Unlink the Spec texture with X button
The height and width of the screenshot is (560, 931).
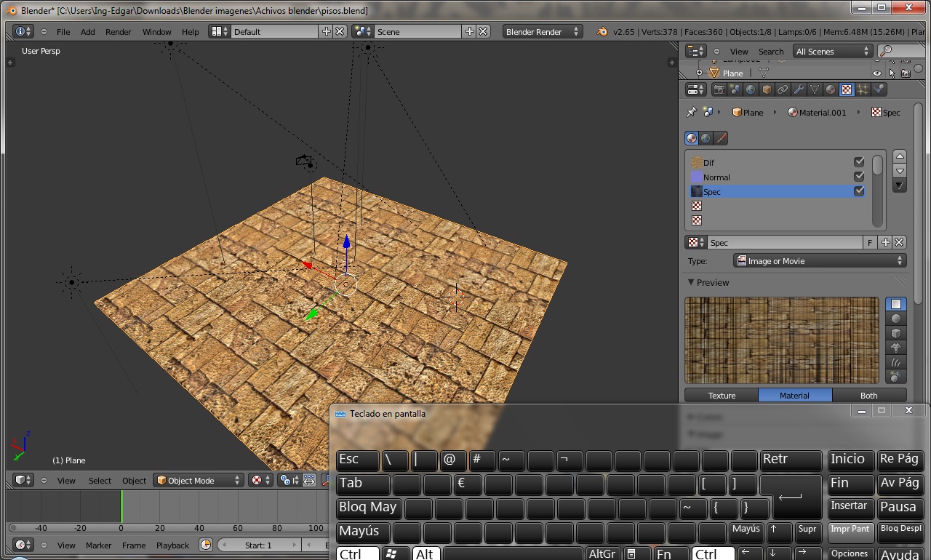pos(900,243)
